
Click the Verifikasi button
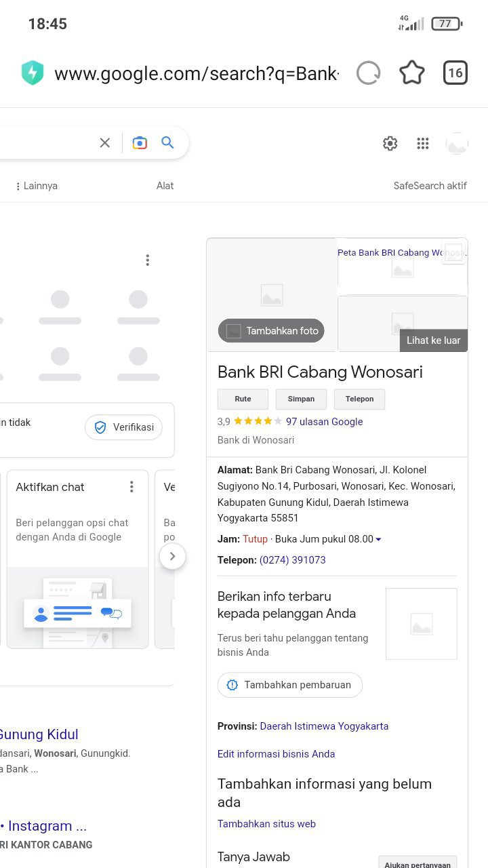click(123, 427)
